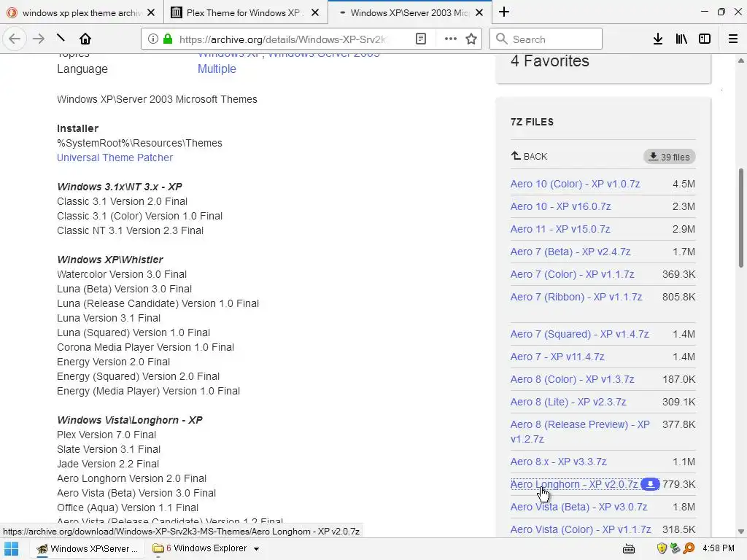Open the Windows Start button

point(12,548)
